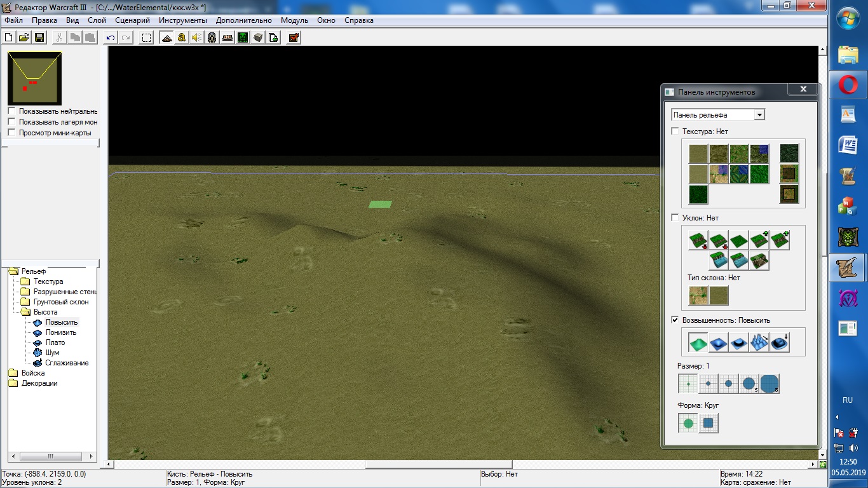This screenshot has height=488, width=868.
Task: Open the Object Manager grey cube icon
Action: [258, 37]
